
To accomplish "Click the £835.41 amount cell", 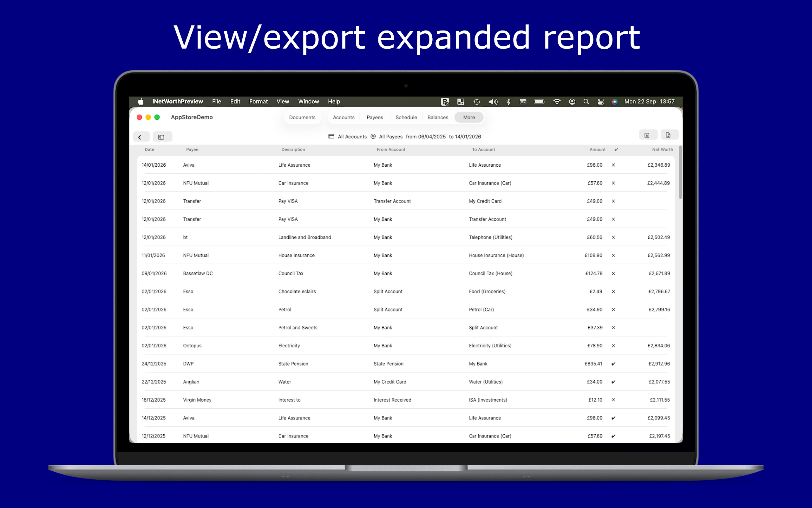I will pos(593,364).
